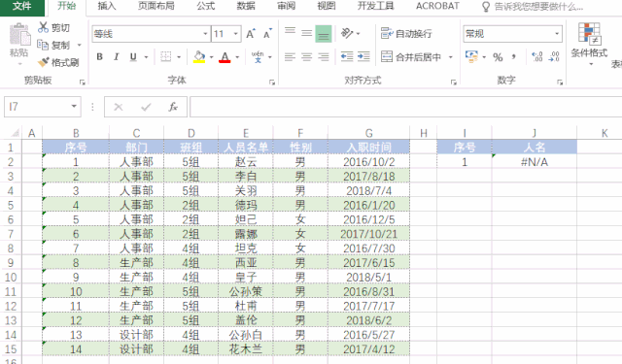Viewport: 622px width, 364px height.
Task: Toggle Italic formatting
Action: pos(117,57)
